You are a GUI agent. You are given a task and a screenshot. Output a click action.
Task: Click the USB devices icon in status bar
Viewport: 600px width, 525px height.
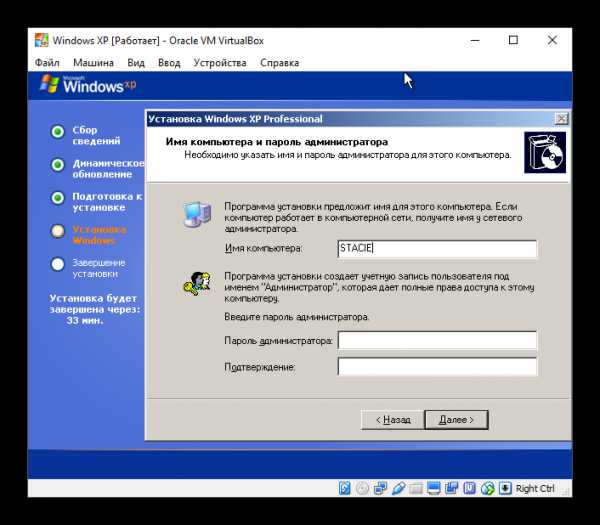(398, 488)
